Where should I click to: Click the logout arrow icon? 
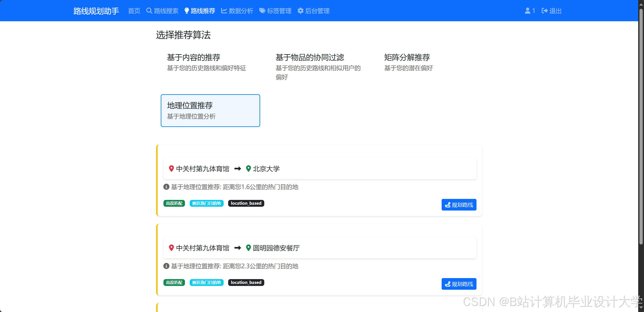pos(544,11)
